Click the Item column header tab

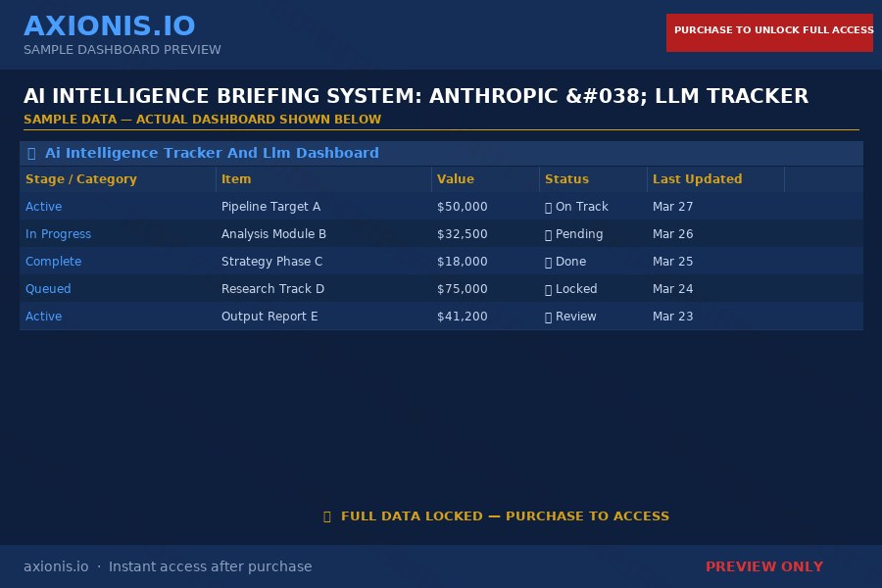coord(239,179)
